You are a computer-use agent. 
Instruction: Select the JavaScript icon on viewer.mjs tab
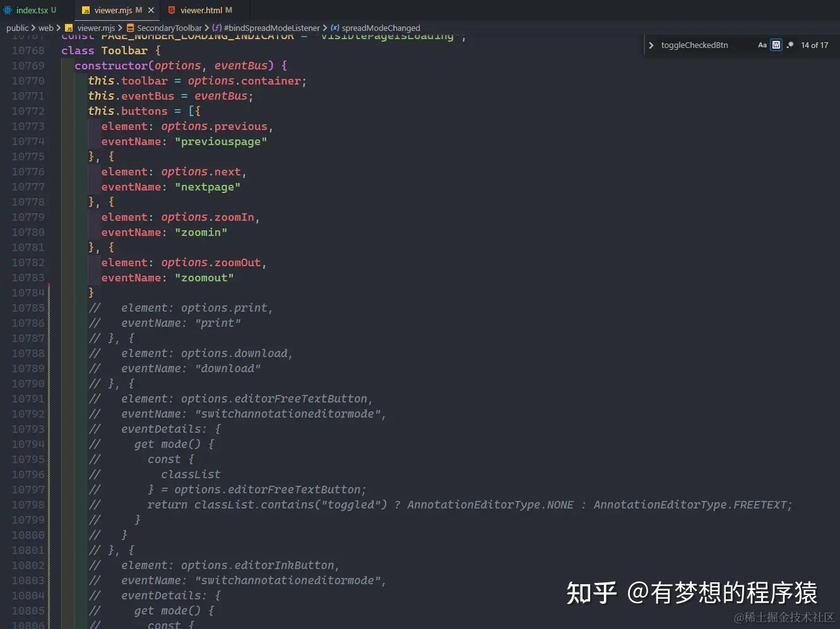(x=86, y=10)
